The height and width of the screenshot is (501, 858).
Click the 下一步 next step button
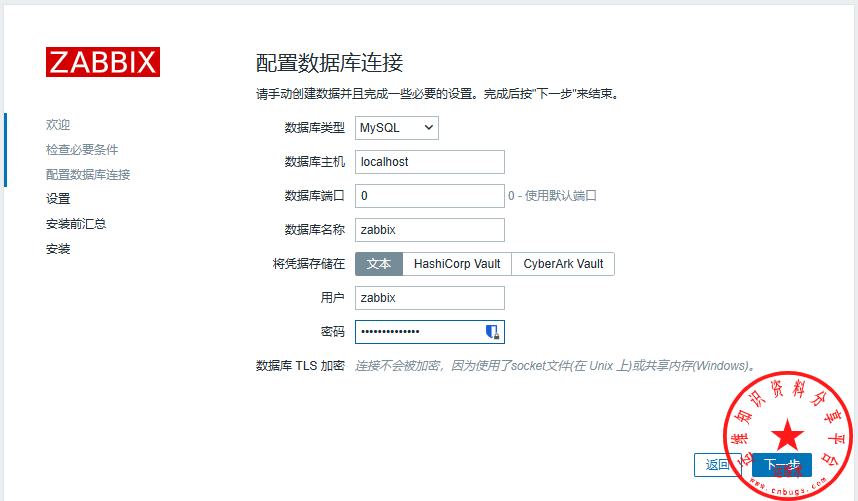[782, 465]
